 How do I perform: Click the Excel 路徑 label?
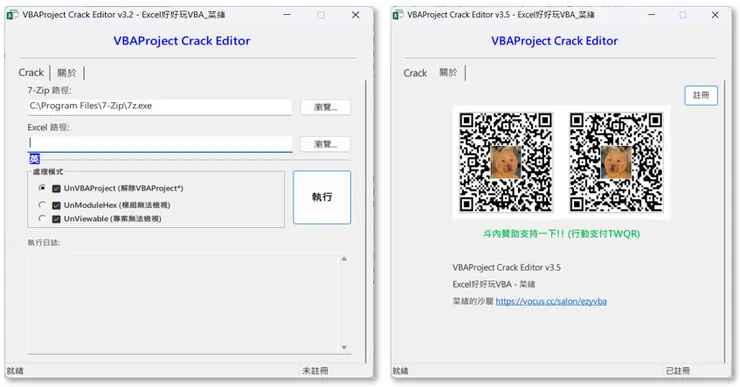pos(48,127)
